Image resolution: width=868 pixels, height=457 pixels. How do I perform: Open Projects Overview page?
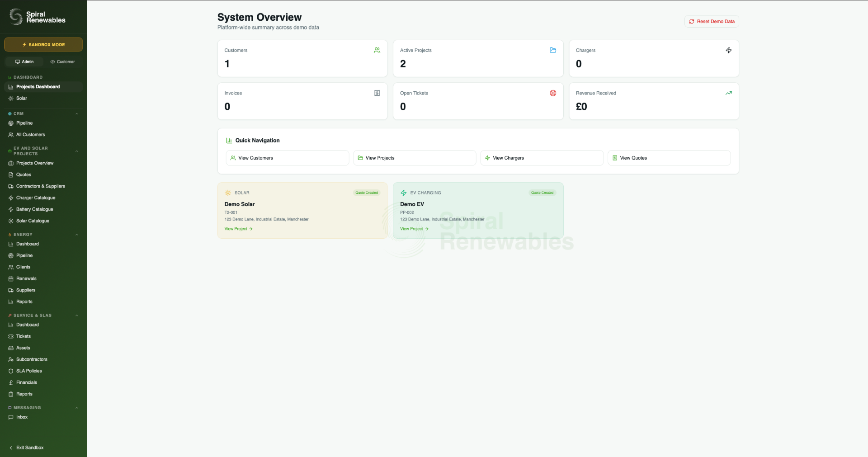[43, 163]
